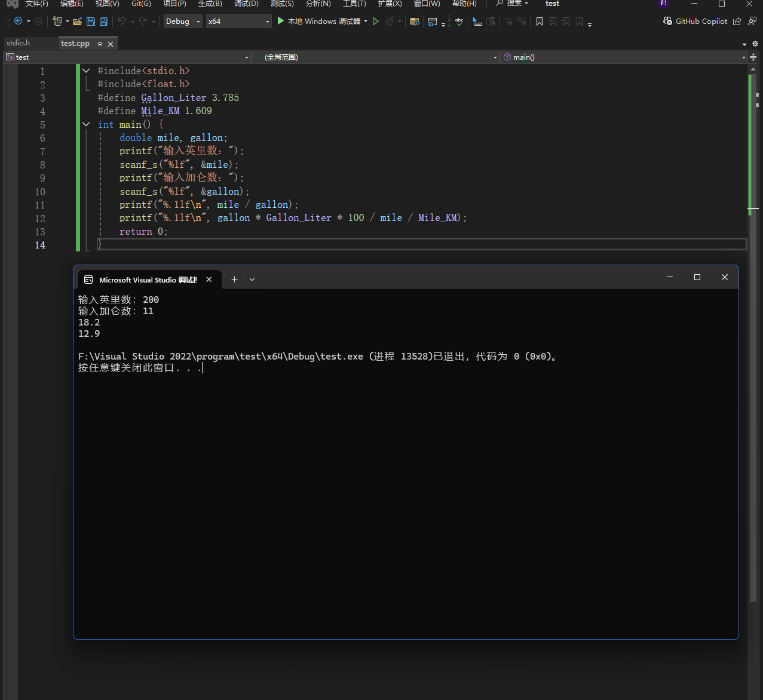Open the main() member dropdown

click(x=625, y=57)
